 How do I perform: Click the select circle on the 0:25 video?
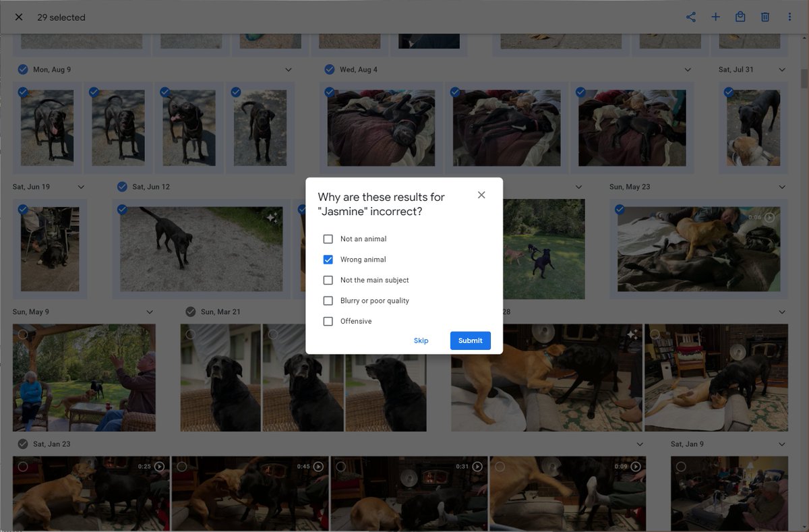click(x=23, y=467)
